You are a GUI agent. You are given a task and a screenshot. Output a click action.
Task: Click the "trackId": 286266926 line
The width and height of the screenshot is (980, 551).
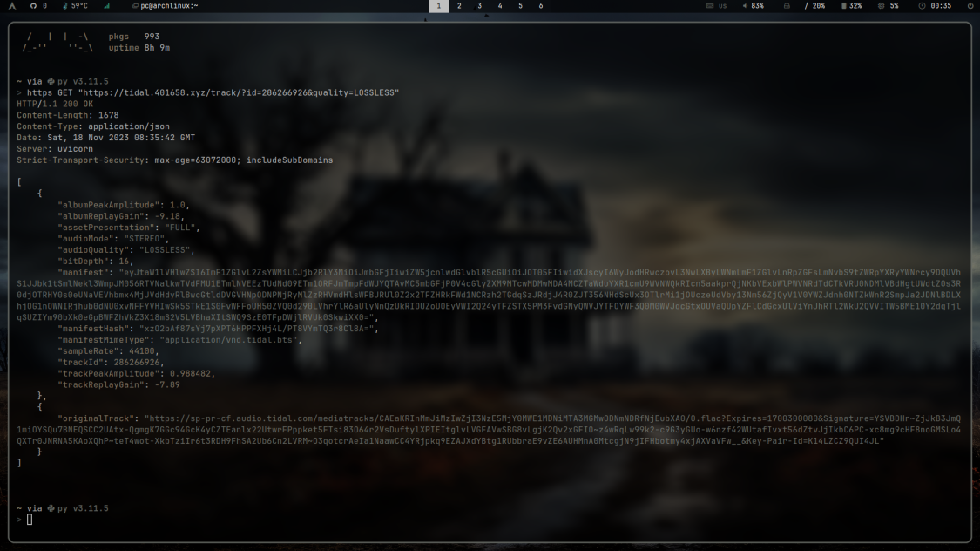tap(112, 363)
